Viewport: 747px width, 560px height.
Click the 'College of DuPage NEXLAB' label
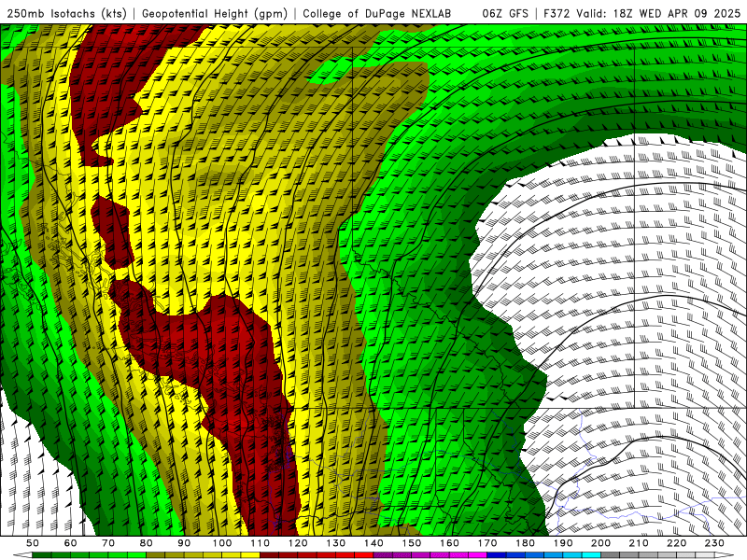377,13
